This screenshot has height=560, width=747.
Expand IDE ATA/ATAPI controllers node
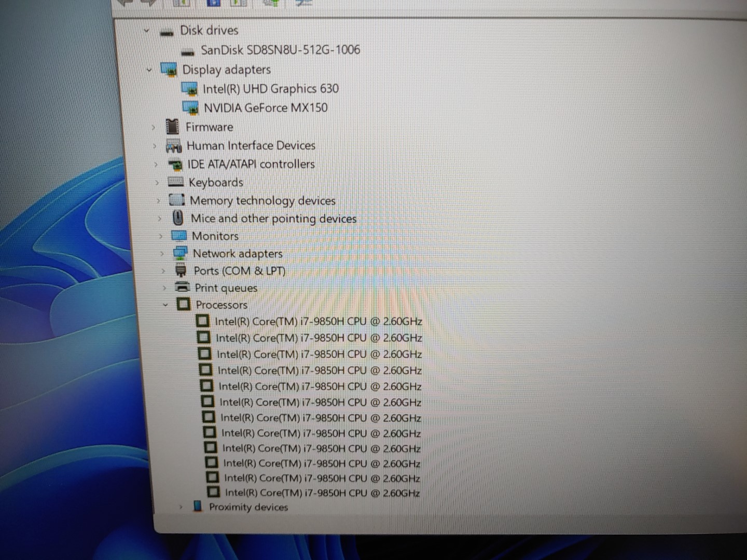point(156,165)
